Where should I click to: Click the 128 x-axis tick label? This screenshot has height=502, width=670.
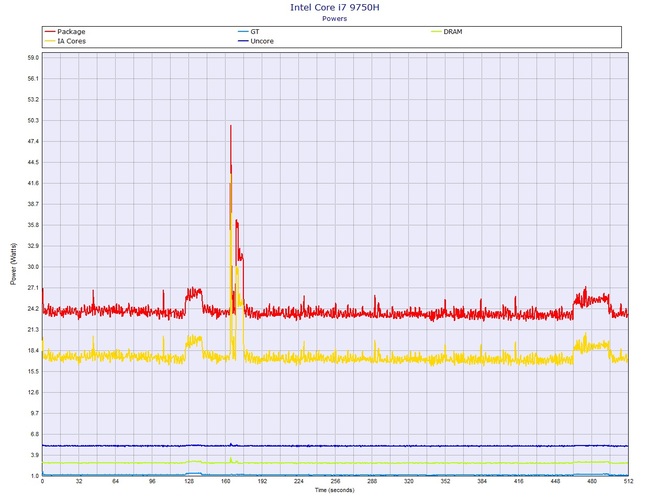point(189,481)
